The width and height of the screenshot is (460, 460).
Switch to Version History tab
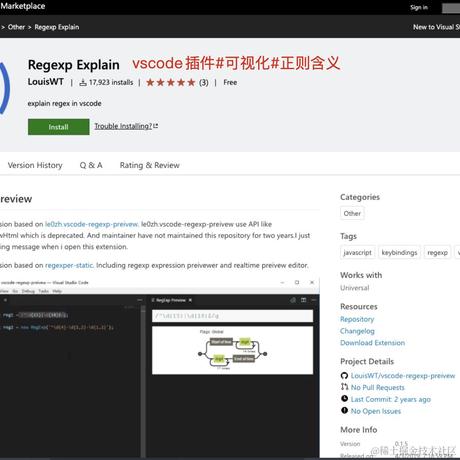(35, 165)
